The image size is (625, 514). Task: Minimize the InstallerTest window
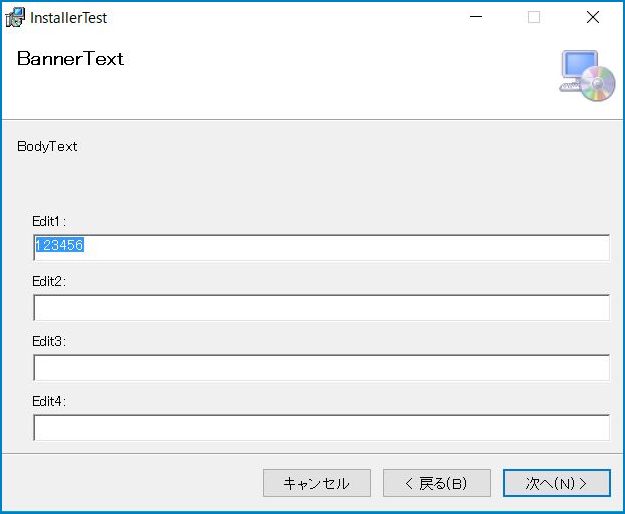coord(476,17)
